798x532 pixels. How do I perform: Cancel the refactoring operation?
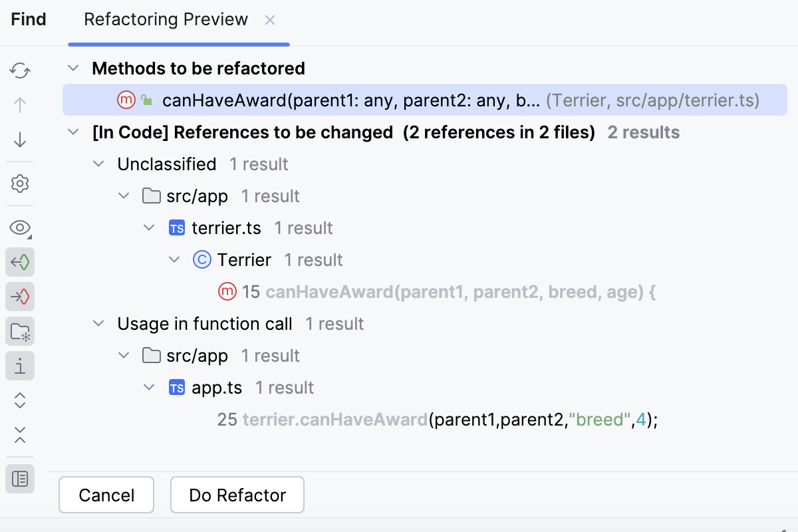tap(106, 495)
